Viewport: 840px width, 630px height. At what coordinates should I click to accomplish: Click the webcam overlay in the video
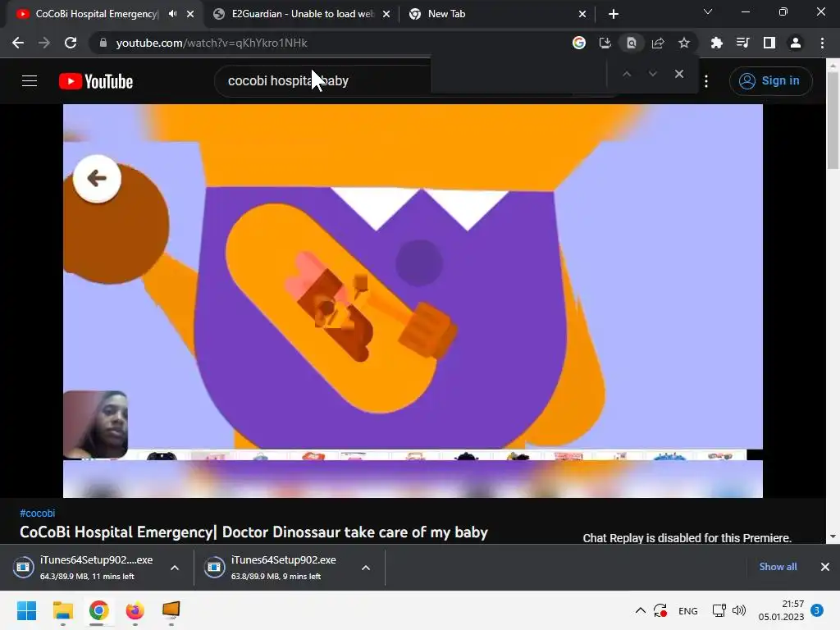click(x=95, y=424)
